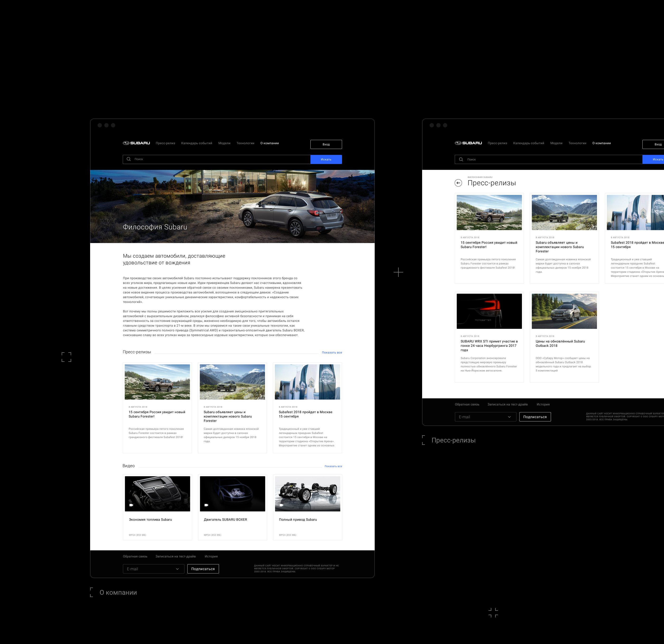Click the Subaru logo in the right window
Viewport: 664px width, 644px height.
coord(468,143)
